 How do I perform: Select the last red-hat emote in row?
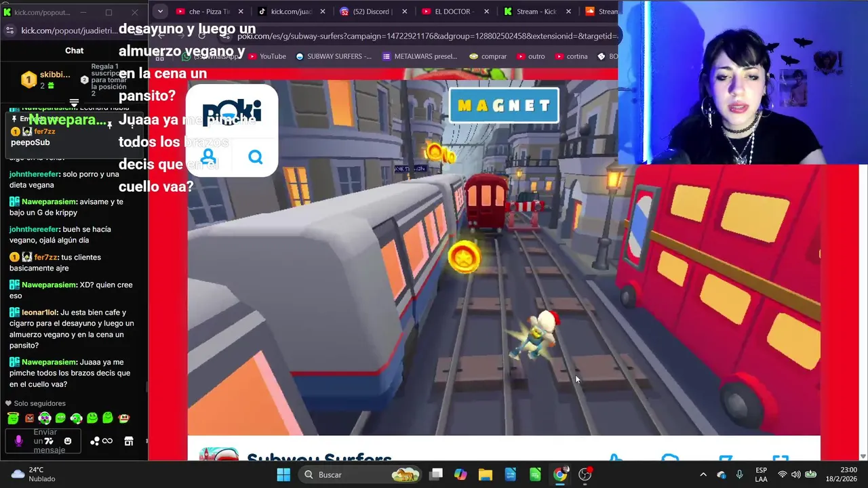(x=123, y=418)
